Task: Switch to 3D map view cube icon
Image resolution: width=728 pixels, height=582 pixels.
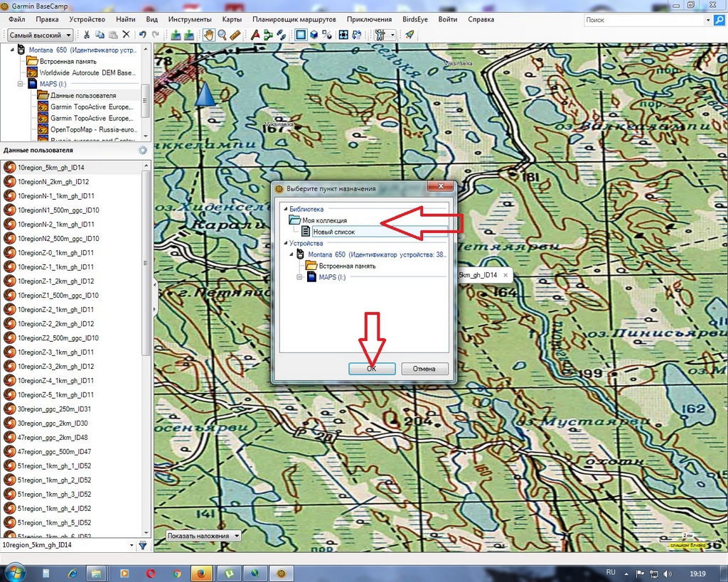Action: [314, 35]
